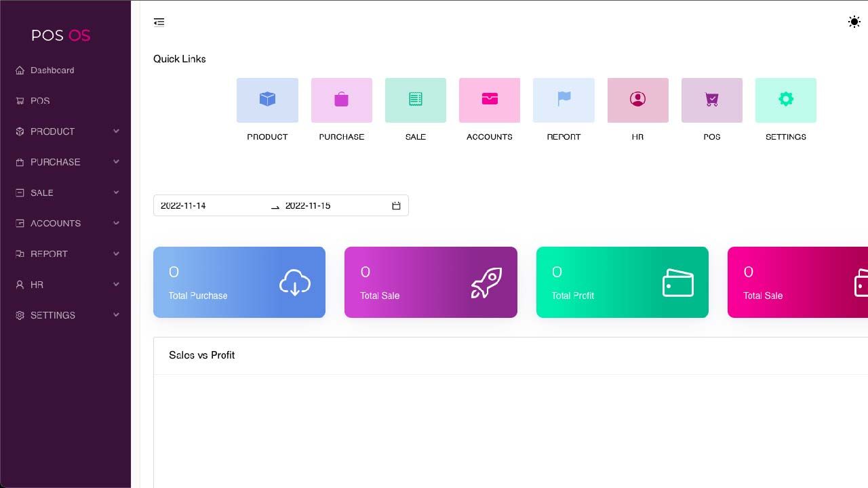Open the SETTINGS gear quick link icon
The image size is (868, 488).
coord(786,100)
